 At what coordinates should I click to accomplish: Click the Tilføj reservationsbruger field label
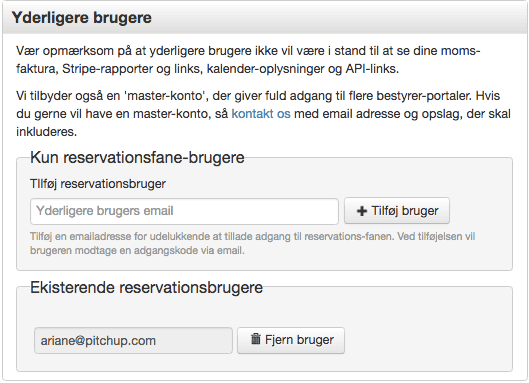click(98, 184)
